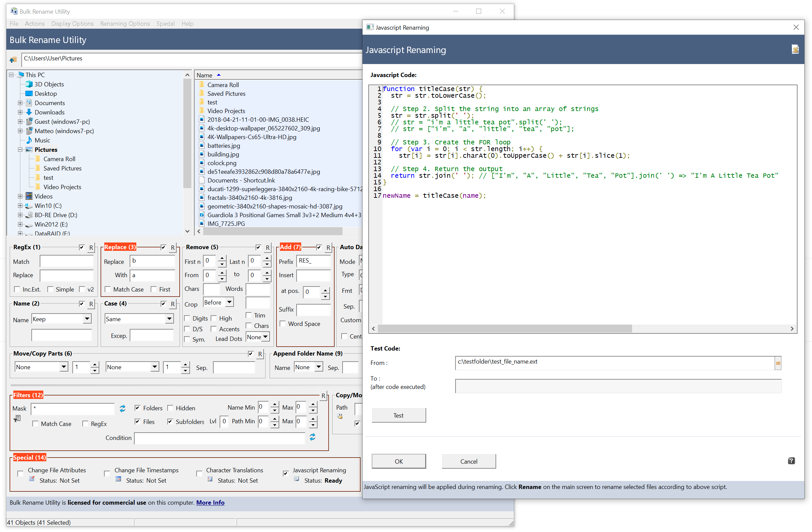Image resolution: width=812 pixels, height=532 pixels.
Task: Enable Match Case in the Replace section
Action: [x=108, y=289]
